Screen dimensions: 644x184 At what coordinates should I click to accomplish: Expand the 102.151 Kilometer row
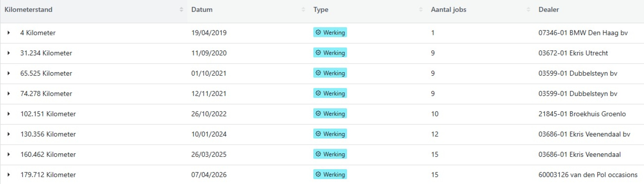(x=9, y=114)
